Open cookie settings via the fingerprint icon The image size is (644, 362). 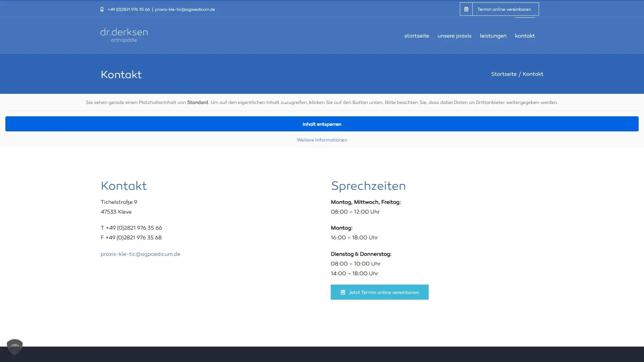[15, 348]
